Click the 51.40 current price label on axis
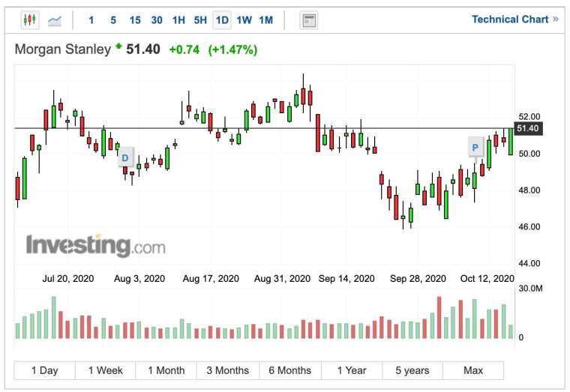 (x=528, y=129)
